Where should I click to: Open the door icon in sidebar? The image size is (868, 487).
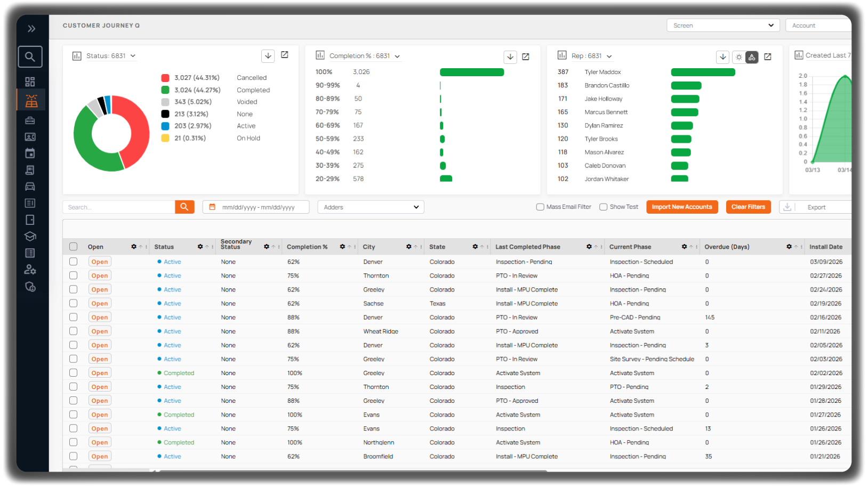pyautogui.click(x=30, y=220)
